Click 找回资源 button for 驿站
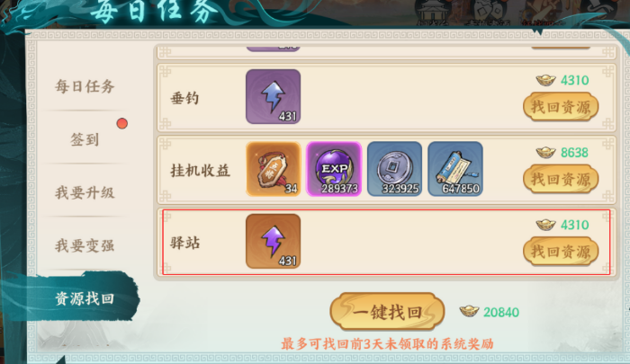 [561, 252]
